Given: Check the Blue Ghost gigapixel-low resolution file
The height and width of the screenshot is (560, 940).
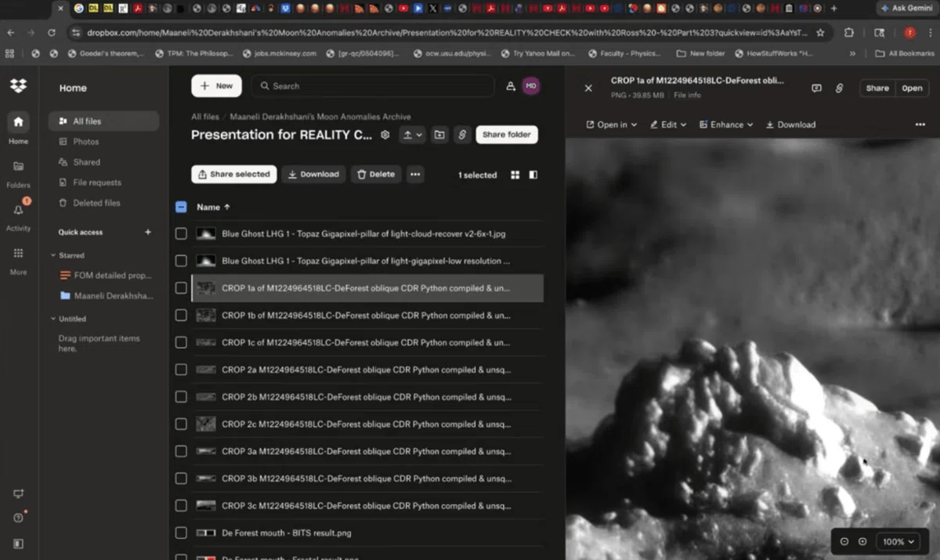Looking at the screenshot, I should [181, 261].
